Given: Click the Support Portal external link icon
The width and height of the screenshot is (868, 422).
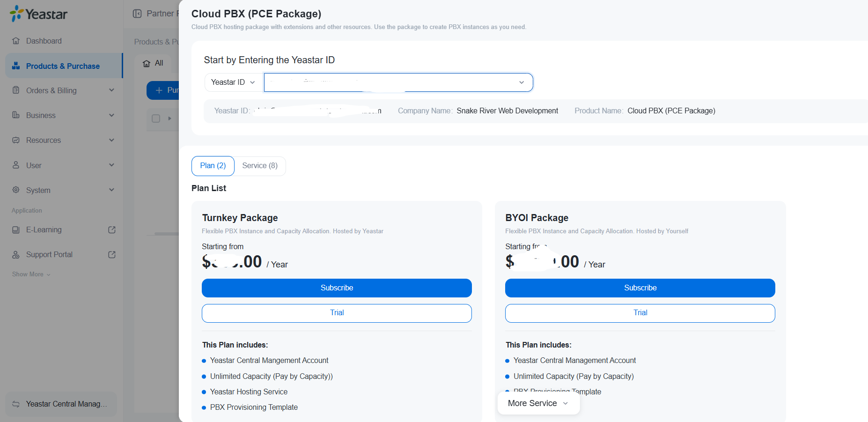Looking at the screenshot, I should 112,254.
